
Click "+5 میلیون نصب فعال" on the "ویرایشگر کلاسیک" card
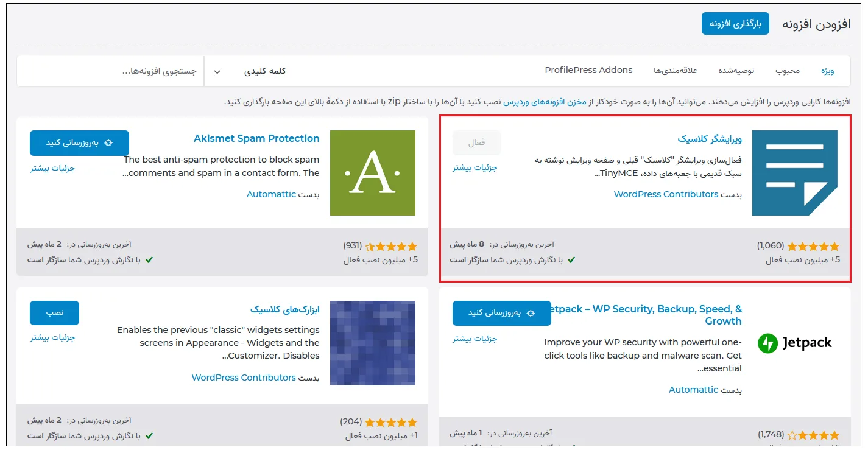pyautogui.click(x=803, y=260)
